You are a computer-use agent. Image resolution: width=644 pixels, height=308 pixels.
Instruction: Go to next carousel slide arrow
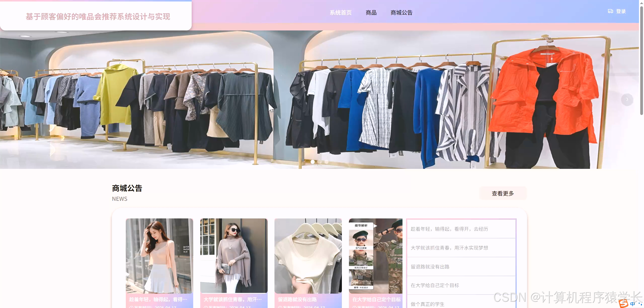(627, 100)
